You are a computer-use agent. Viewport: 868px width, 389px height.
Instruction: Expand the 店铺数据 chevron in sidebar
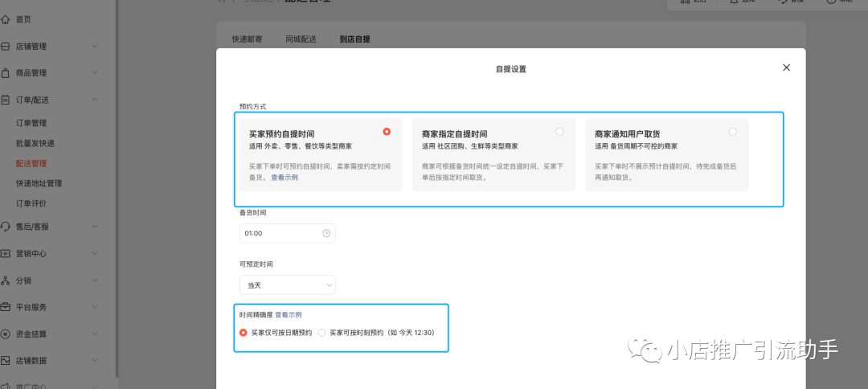(95, 361)
